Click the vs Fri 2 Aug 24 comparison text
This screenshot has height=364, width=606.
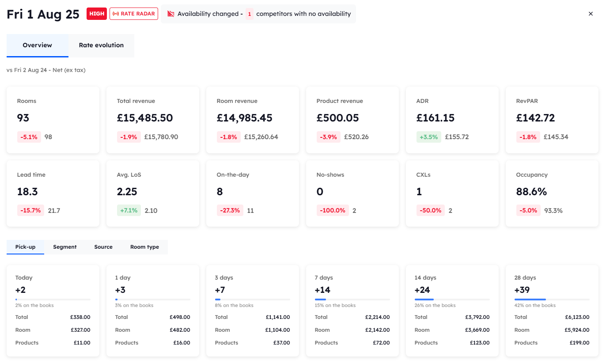point(46,70)
